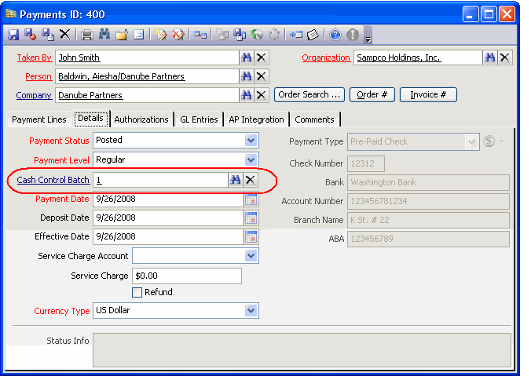Click the save and close icon
This screenshot has width=529, height=382.
(x=30, y=34)
